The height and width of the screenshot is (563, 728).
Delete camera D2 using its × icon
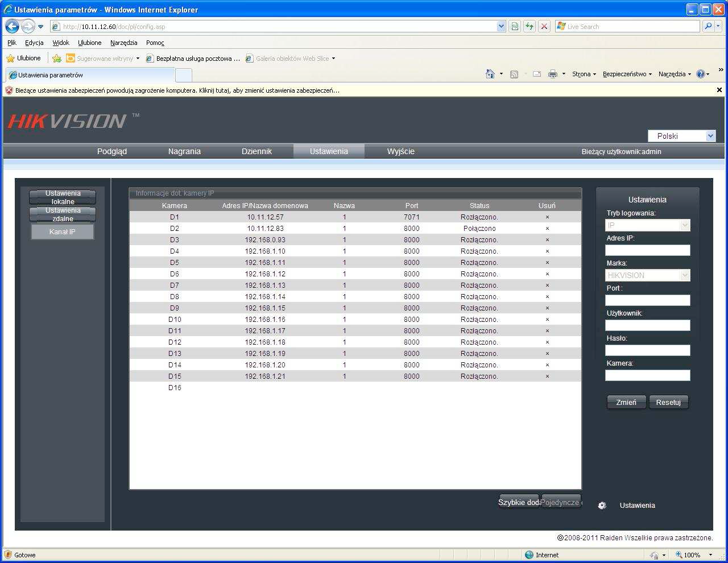coord(547,229)
